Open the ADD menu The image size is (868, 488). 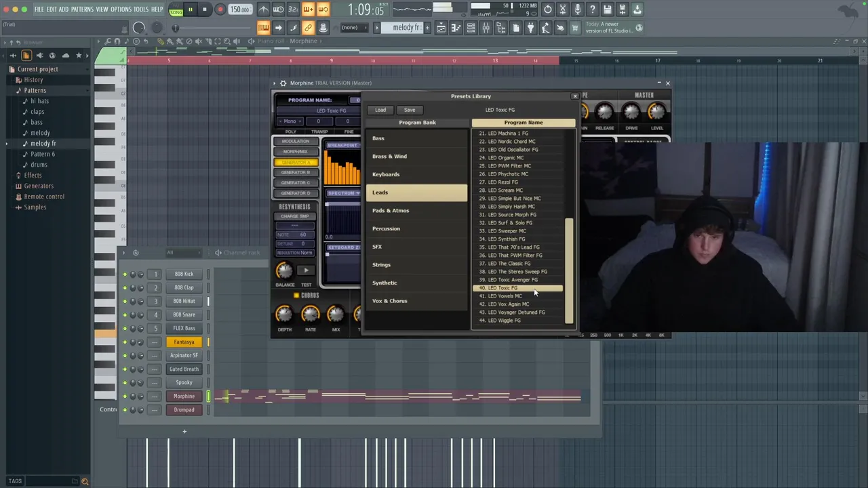click(64, 9)
